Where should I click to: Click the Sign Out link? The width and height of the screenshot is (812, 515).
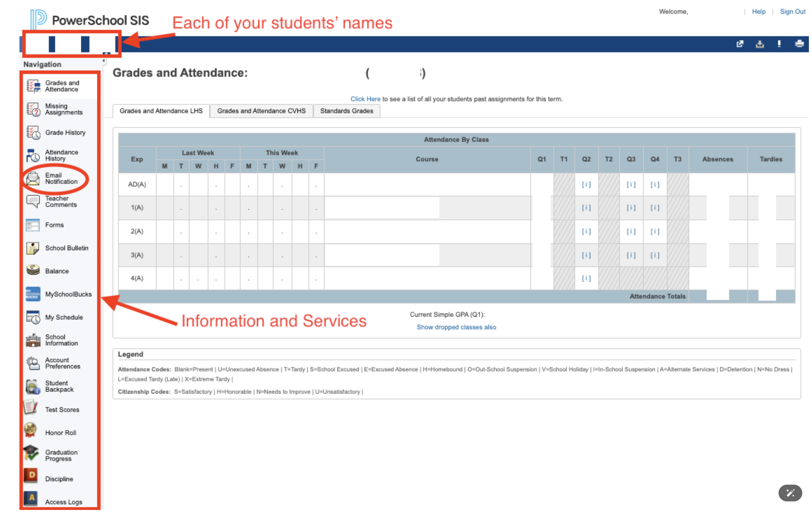(792, 12)
